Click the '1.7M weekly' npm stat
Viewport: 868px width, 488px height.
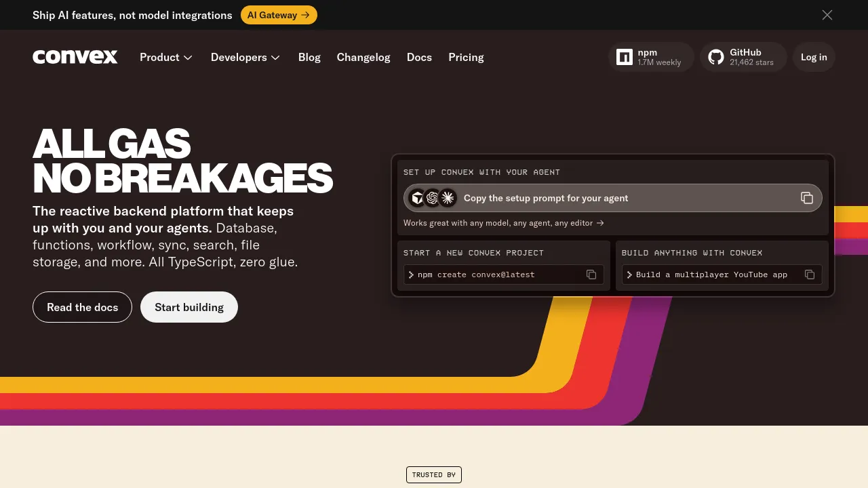click(659, 62)
